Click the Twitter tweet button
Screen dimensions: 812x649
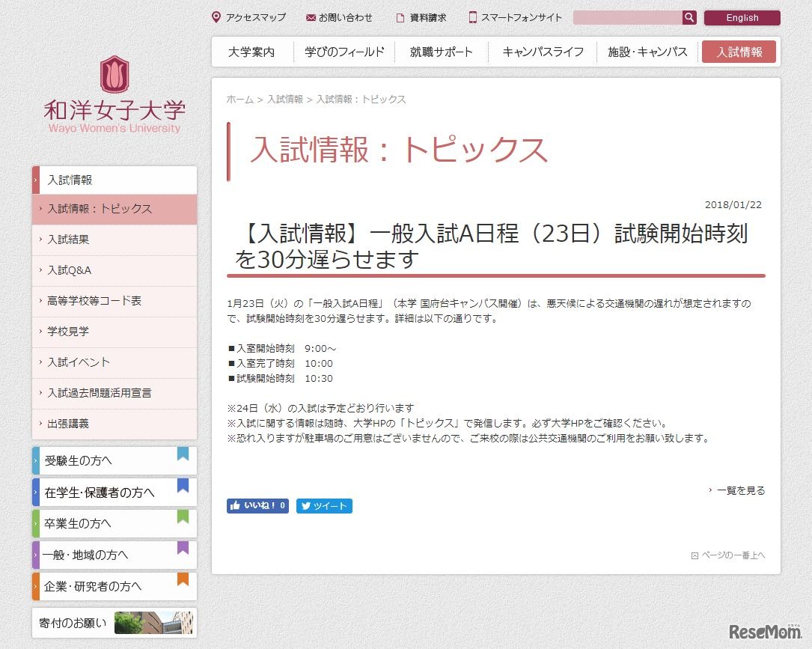click(x=324, y=506)
